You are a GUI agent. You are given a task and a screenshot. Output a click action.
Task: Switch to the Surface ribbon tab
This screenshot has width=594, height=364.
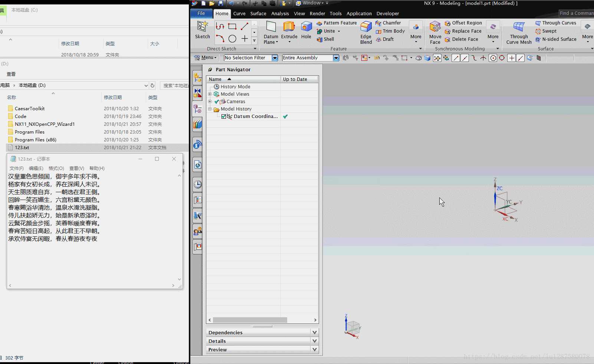coord(258,14)
